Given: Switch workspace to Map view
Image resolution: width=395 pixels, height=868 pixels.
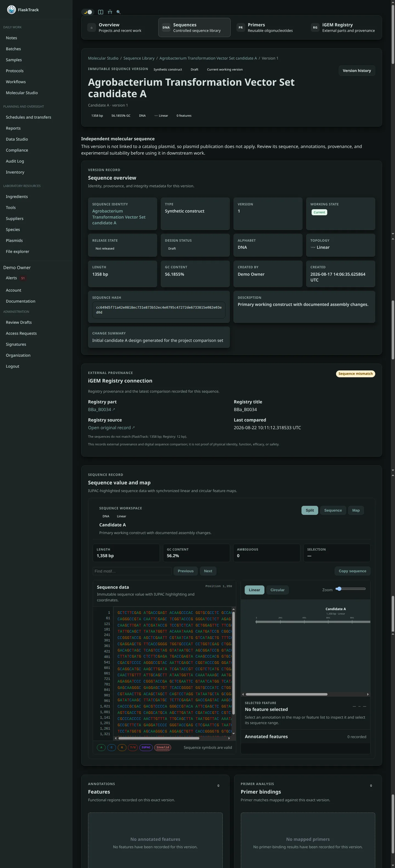Looking at the screenshot, I should tap(356, 510).
